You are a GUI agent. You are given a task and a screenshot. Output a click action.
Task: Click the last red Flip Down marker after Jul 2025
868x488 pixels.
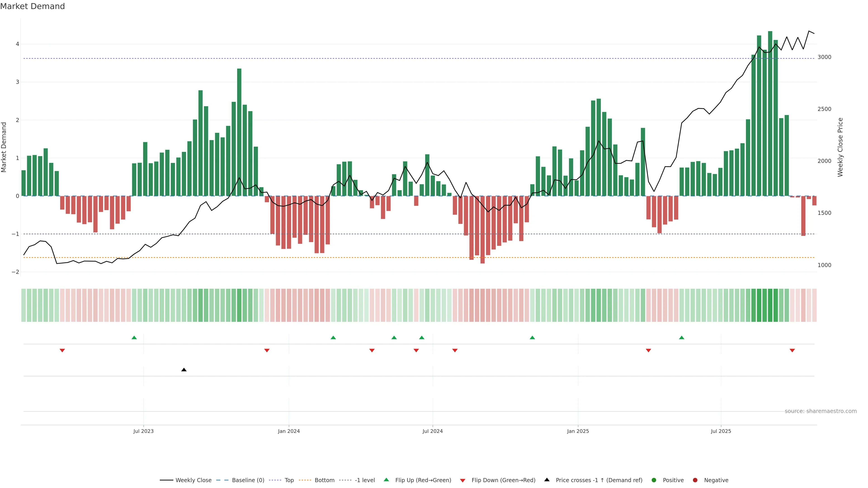(x=792, y=351)
